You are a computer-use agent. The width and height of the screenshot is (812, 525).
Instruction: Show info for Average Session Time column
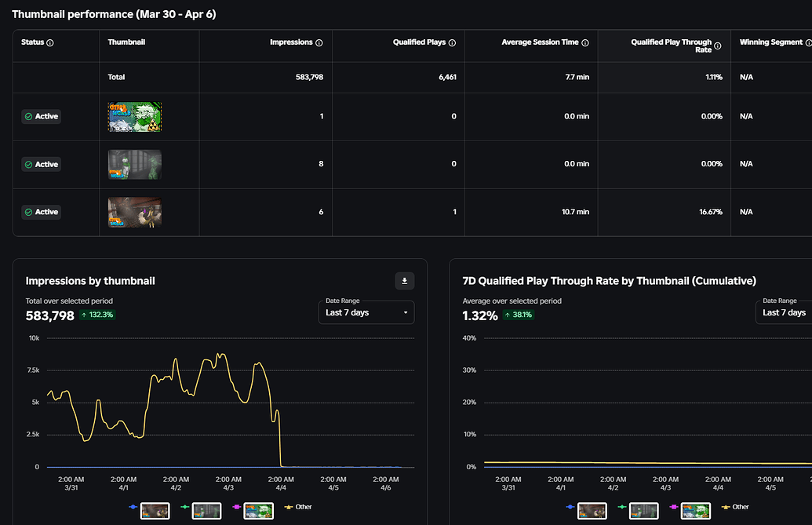point(585,43)
